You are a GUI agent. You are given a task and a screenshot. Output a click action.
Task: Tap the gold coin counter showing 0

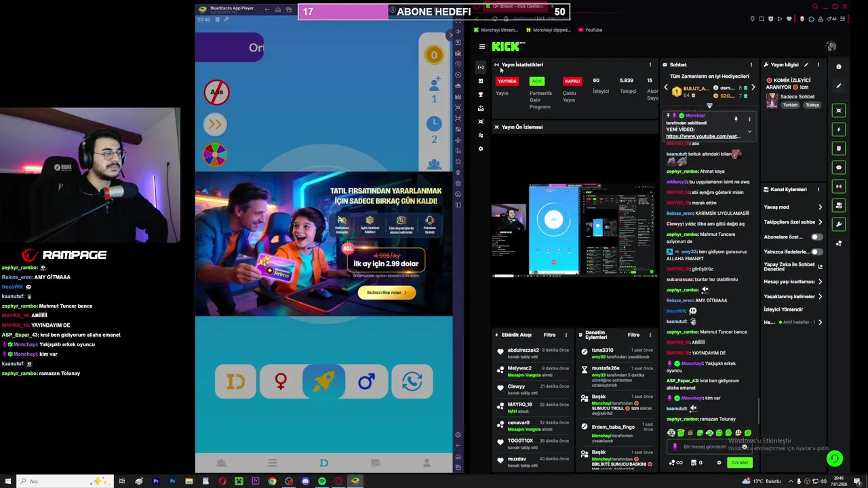coord(434,55)
